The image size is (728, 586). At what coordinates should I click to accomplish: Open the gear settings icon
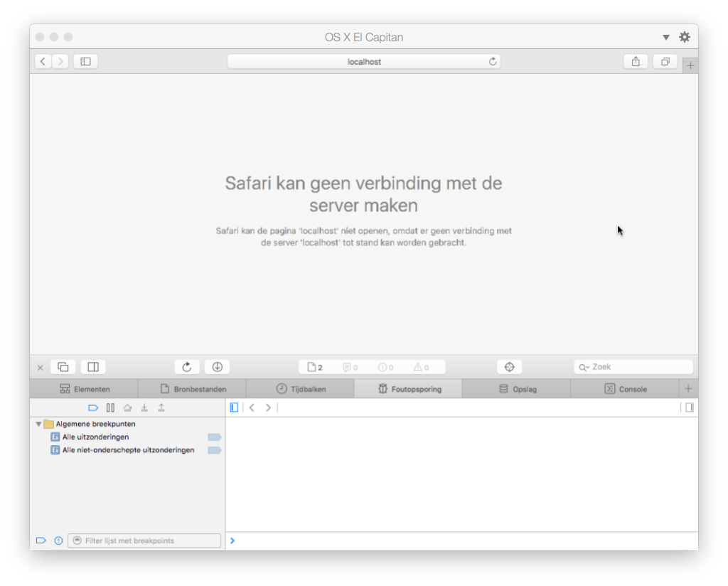pyautogui.click(x=685, y=37)
